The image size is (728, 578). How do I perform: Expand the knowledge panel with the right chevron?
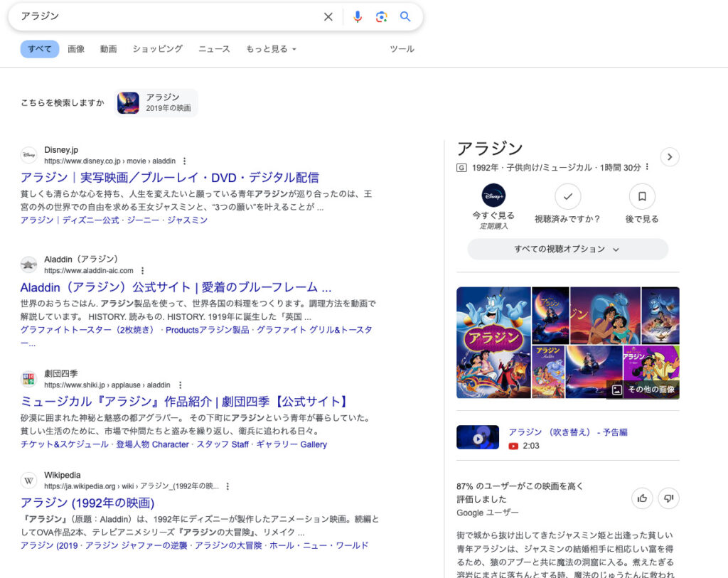point(669,157)
